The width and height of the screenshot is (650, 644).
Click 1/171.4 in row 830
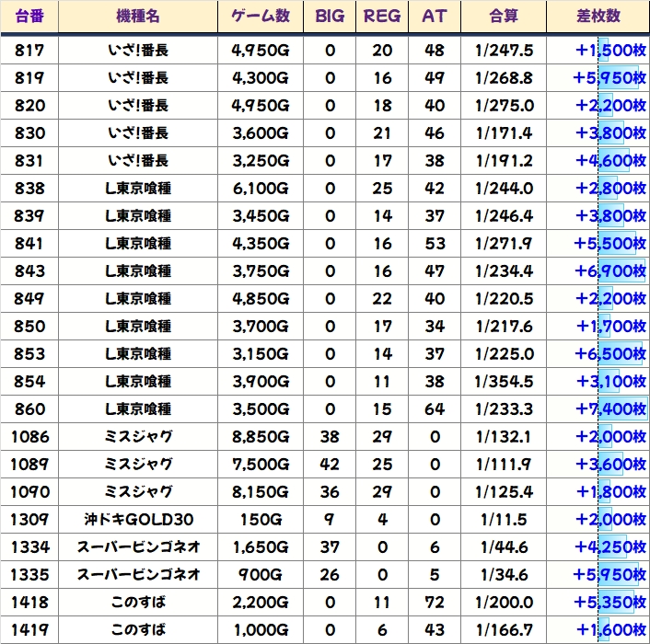(x=504, y=133)
